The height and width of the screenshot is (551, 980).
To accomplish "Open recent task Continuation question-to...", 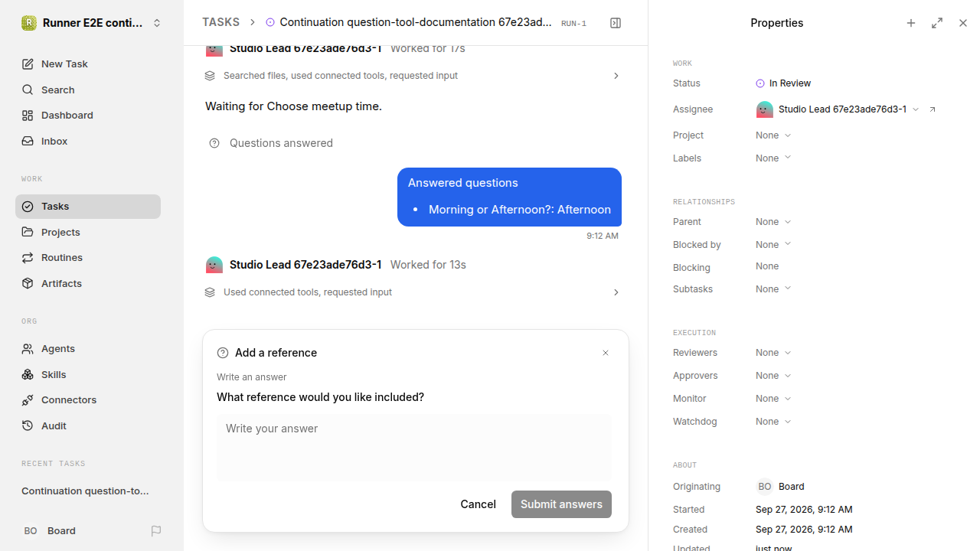I will click(x=85, y=491).
